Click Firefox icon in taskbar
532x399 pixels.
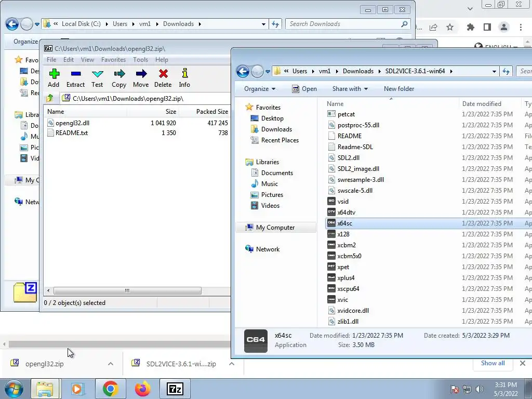click(143, 389)
